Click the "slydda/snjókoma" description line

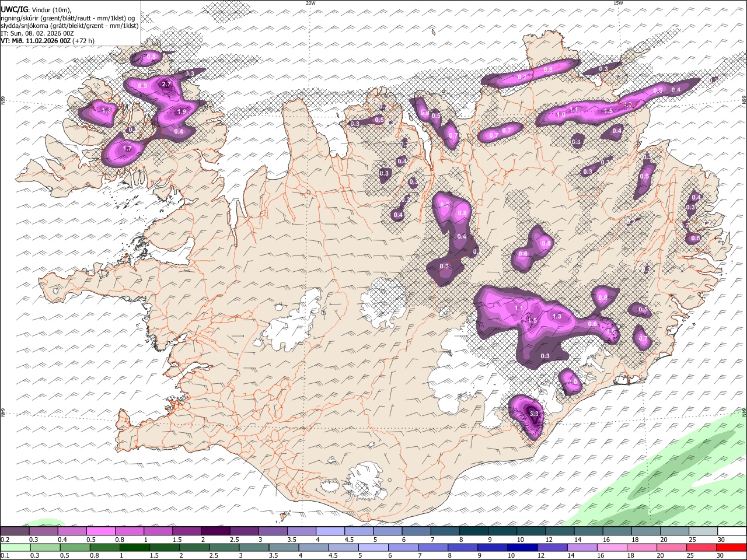click(69, 26)
